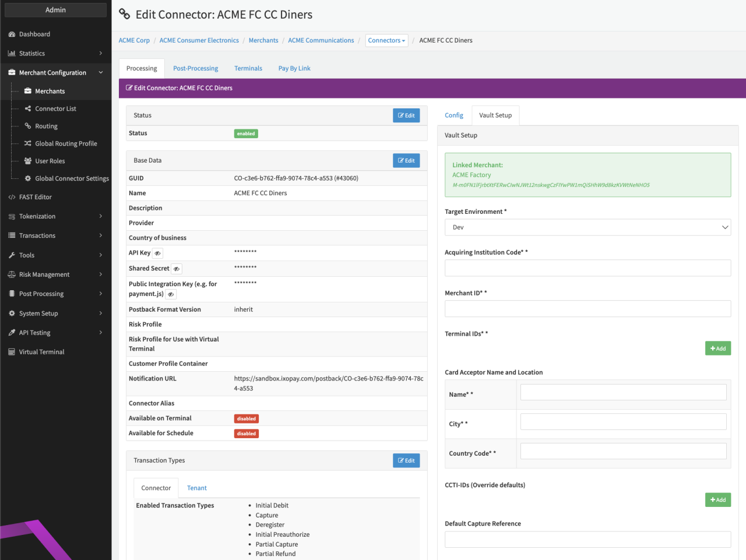746x560 pixels.
Task: Add a Terminal ID entry
Action: 717,348
